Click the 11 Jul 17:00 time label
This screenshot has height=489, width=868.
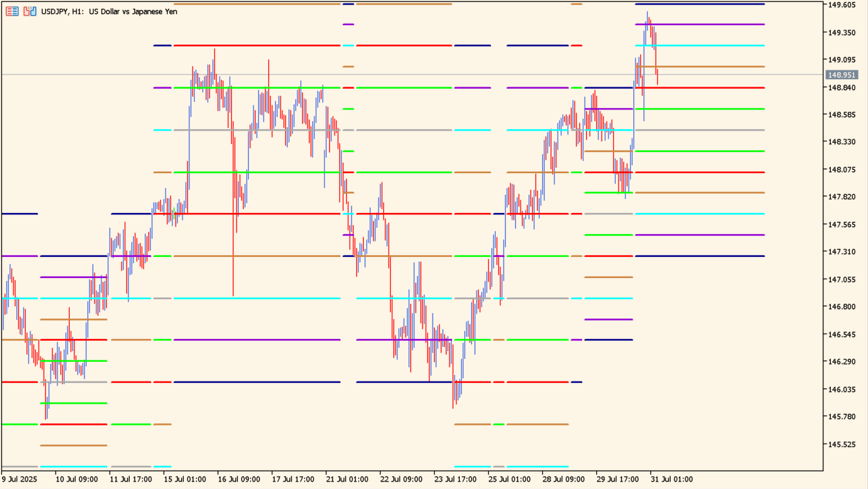click(x=130, y=480)
